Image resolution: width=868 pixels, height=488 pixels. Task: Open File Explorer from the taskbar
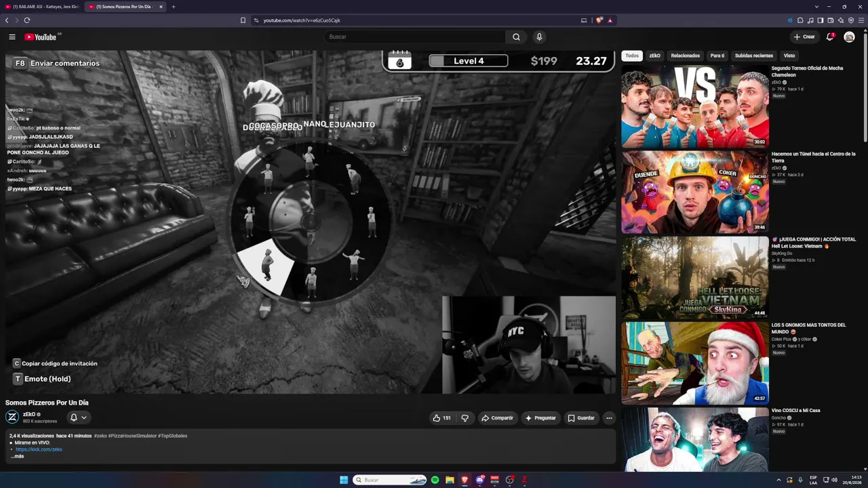(450, 480)
